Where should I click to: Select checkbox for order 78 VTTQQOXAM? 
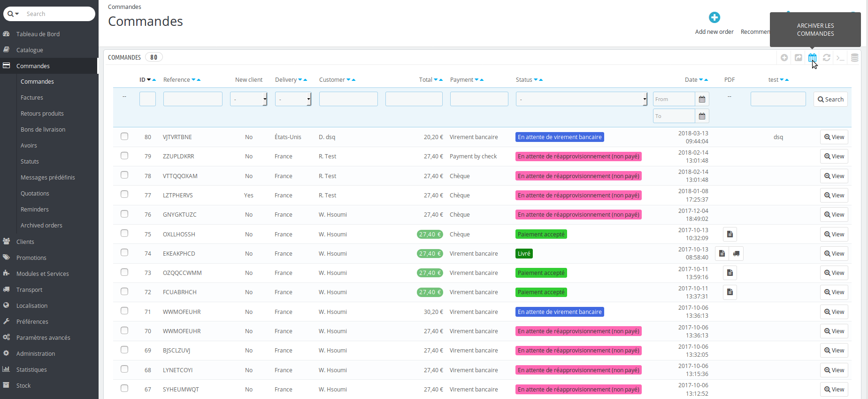click(x=124, y=175)
